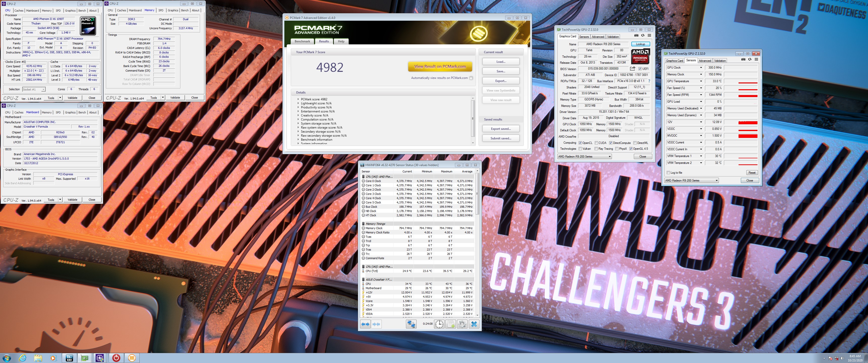Toggle the Ray Tracing checkbox
This screenshot has width=868, height=363.
pyautogui.click(x=596, y=149)
